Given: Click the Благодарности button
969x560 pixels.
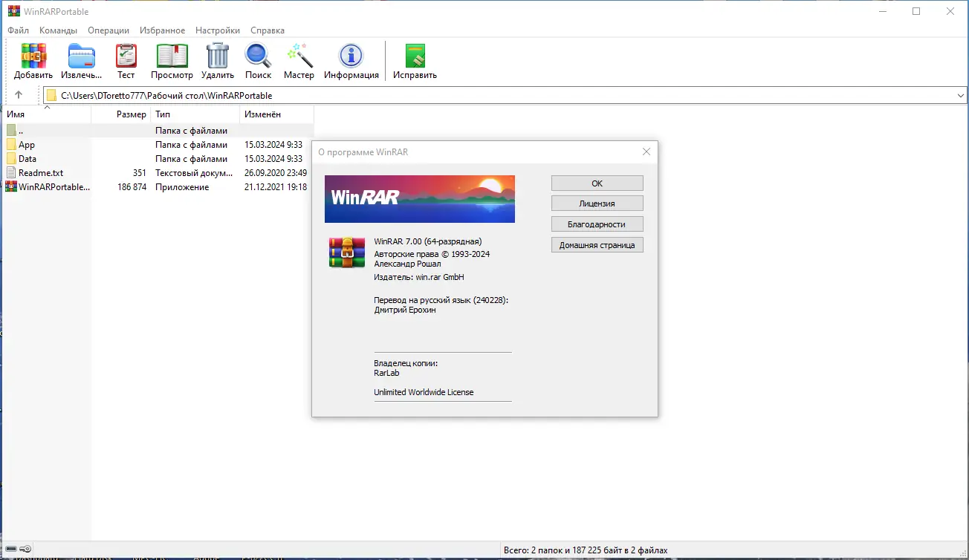Looking at the screenshot, I should tap(597, 224).
